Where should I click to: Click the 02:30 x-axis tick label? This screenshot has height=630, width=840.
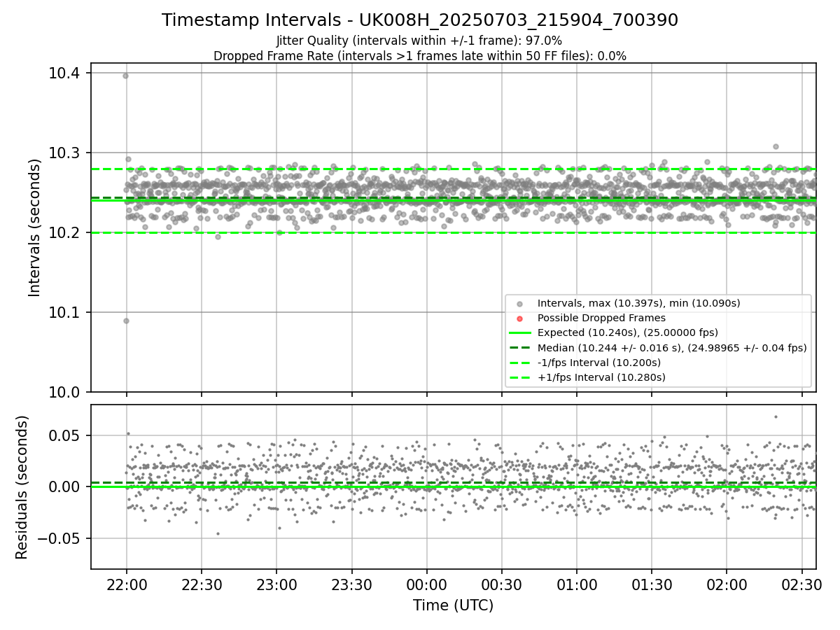(801, 584)
